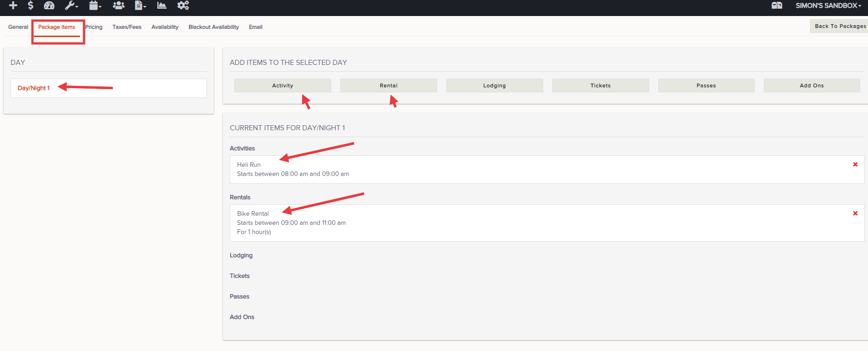
Task: Click the 'For 1 hour(s)' text
Action: tap(254, 232)
